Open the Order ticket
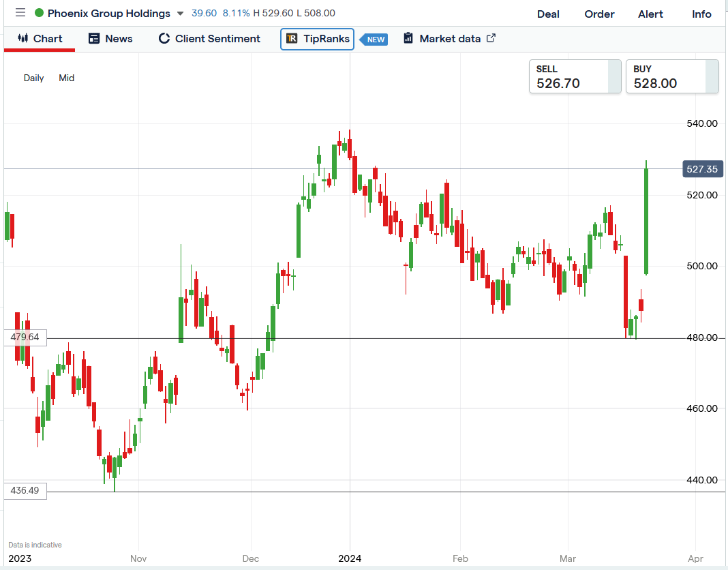The width and height of the screenshot is (728, 570). pyautogui.click(x=599, y=14)
